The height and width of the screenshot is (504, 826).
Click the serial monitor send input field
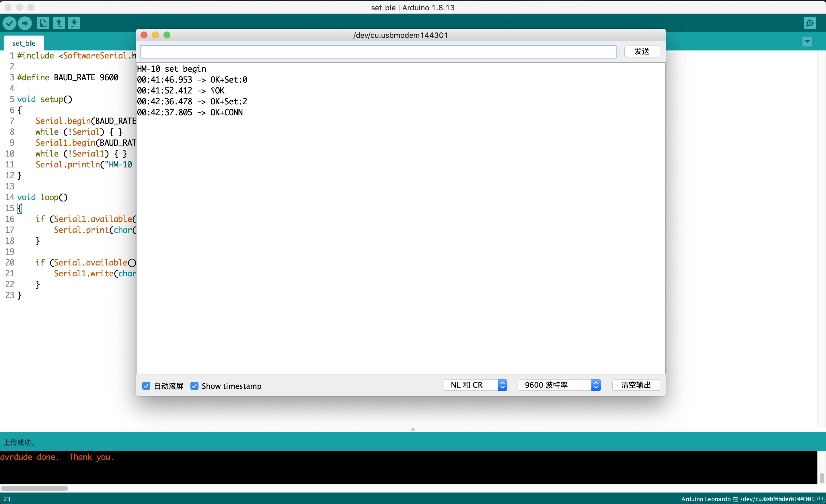click(x=378, y=52)
